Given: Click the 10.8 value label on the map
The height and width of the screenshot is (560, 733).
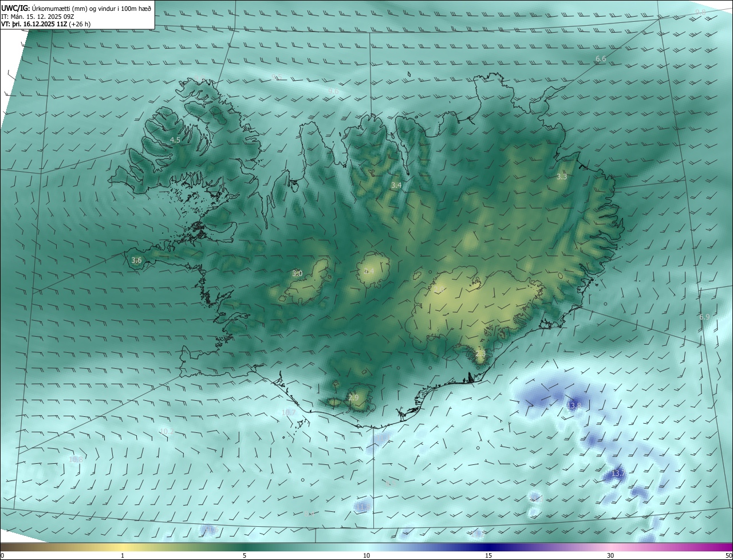Looking at the screenshot, I should point(76,459).
